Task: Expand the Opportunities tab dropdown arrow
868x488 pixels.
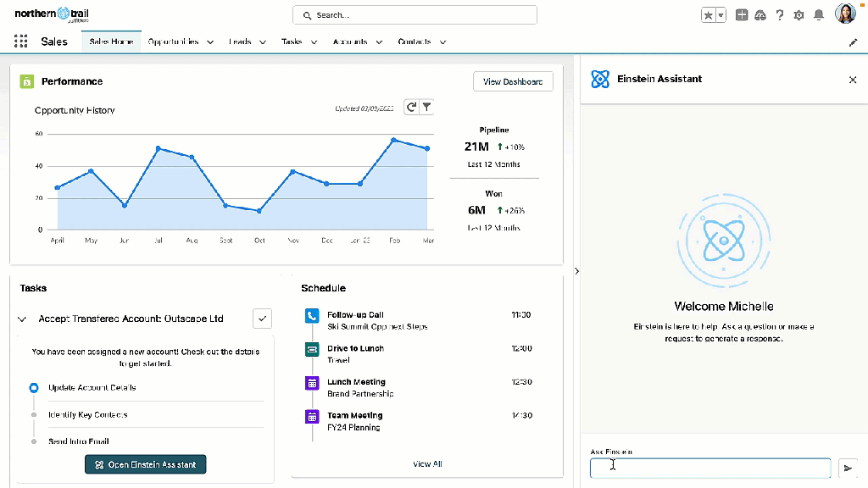Action: [209, 42]
